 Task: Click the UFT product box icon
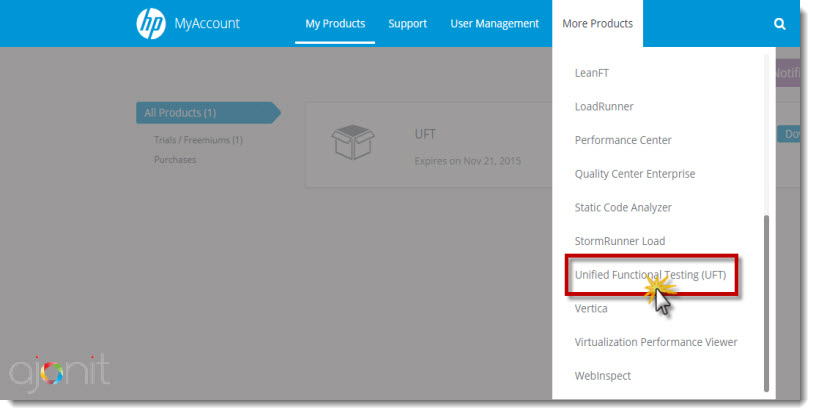[353, 142]
